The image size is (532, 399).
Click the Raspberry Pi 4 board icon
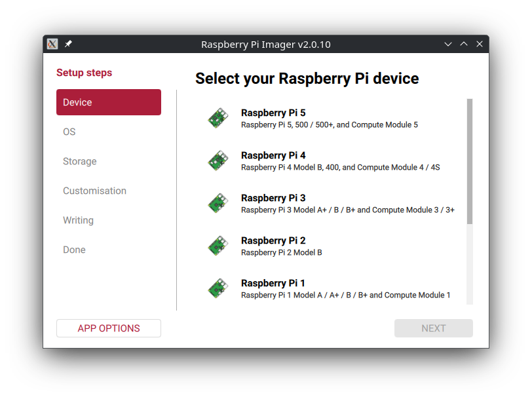point(218,161)
